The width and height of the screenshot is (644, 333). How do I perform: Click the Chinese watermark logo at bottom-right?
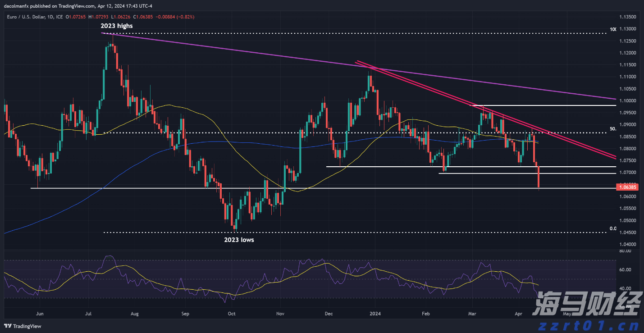click(x=586, y=305)
